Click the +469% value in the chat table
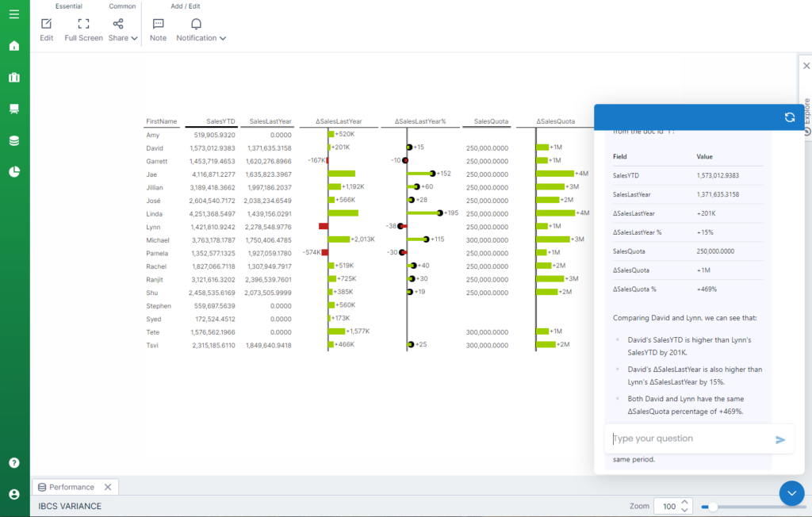Screen dimensions: 812x517 click(x=707, y=289)
